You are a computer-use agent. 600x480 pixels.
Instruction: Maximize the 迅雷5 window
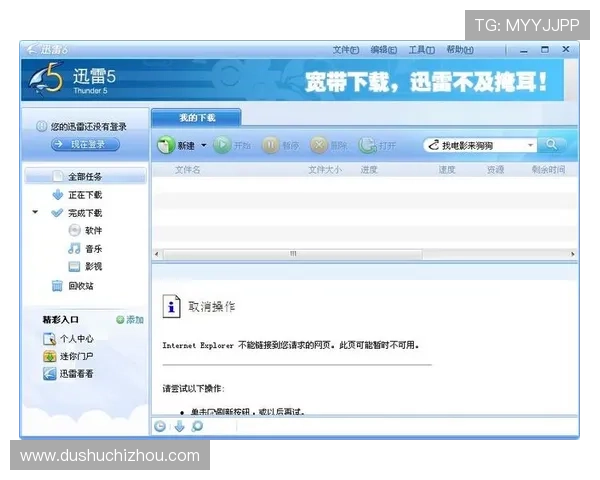pos(545,50)
